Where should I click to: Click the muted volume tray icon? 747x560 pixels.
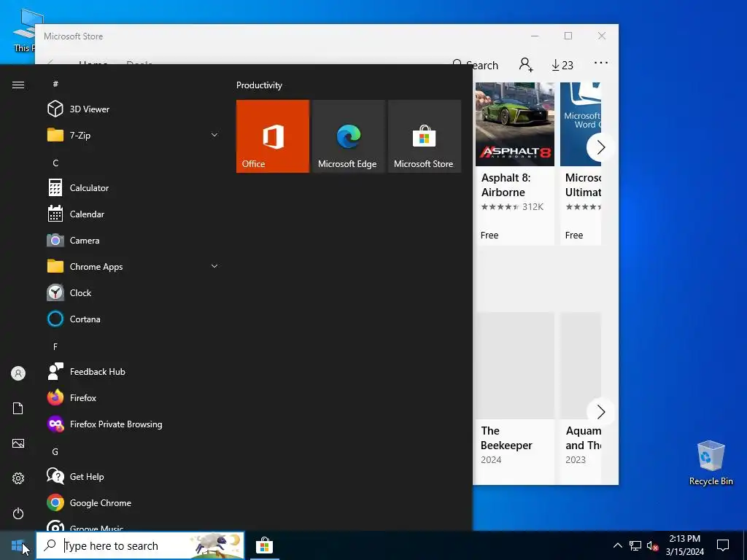[652, 545]
